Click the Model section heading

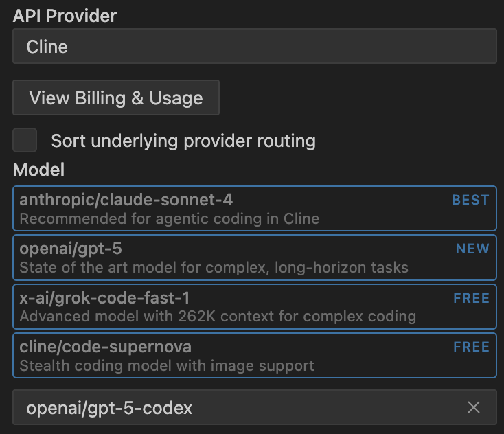pyautogui.click(x=39, y=169)
